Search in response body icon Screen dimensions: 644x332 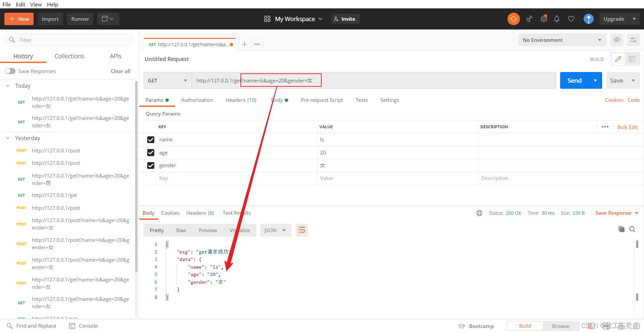pyautogui.click(x=632, y=229)
